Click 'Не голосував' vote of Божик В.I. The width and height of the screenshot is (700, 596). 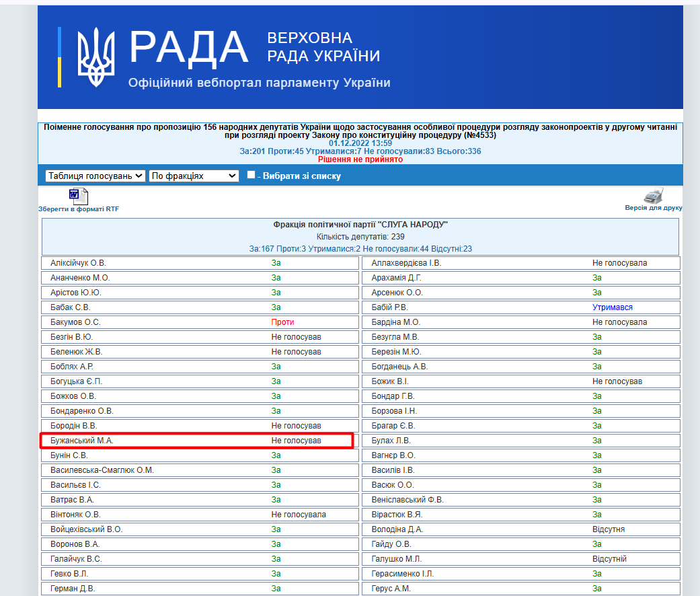tap(617, 381)
